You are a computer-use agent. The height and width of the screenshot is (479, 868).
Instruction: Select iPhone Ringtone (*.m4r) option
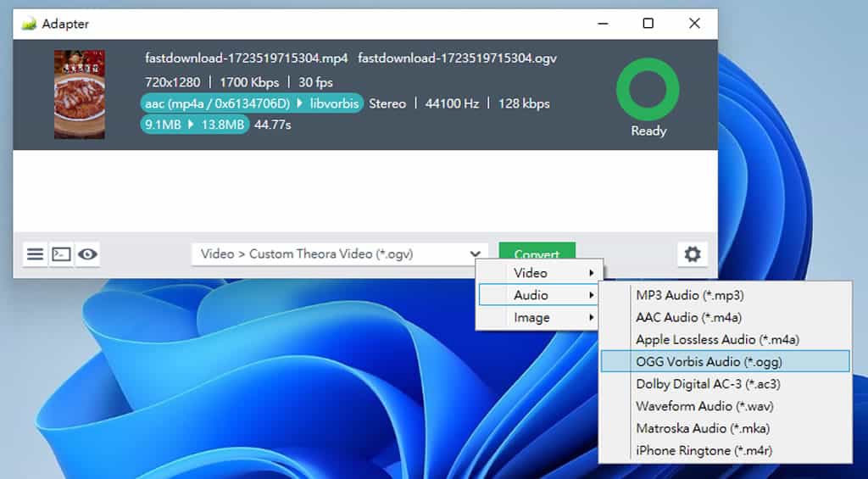pos(726,450)
